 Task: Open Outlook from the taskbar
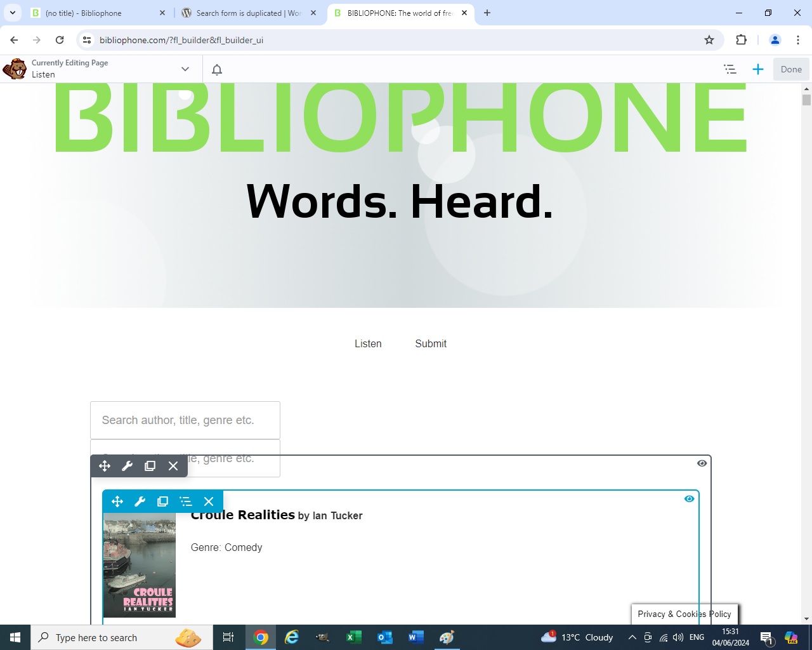coord(385,637)
